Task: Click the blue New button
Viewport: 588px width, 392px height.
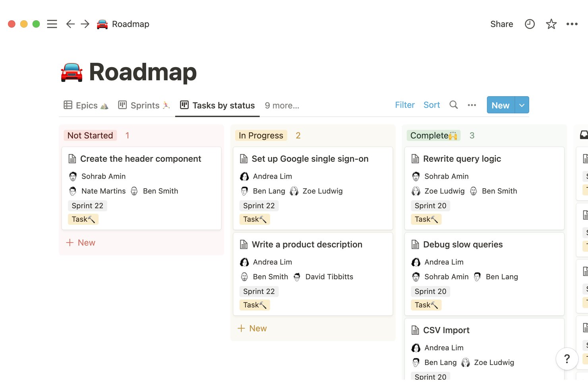Action: [x=501, y=105]
